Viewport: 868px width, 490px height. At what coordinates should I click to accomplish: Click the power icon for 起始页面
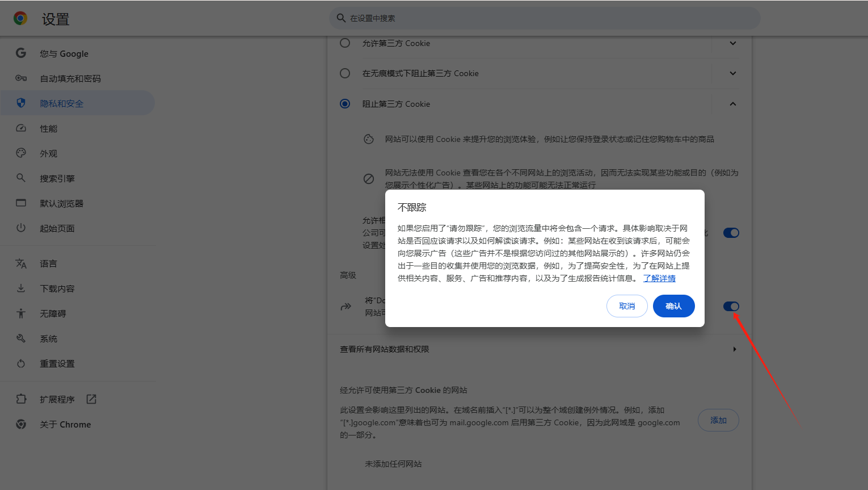pos(21,228)
